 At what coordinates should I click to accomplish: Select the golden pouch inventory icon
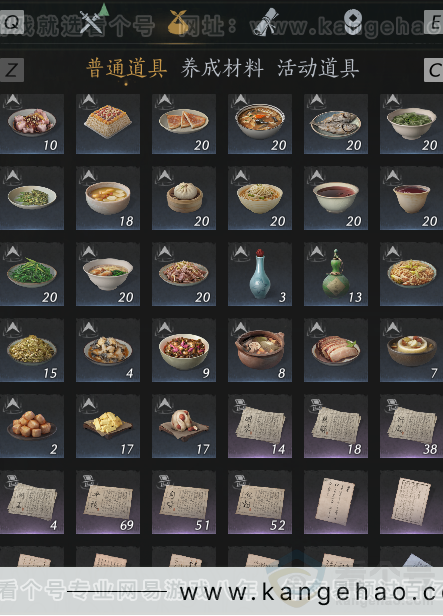click(178, 22)
